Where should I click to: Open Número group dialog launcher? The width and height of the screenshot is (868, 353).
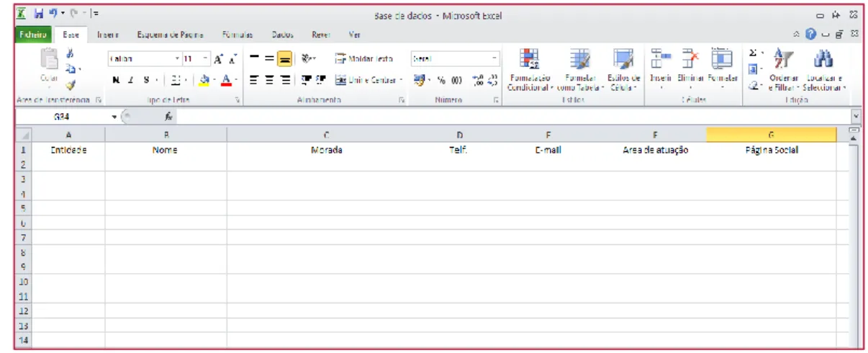[496, 101]
